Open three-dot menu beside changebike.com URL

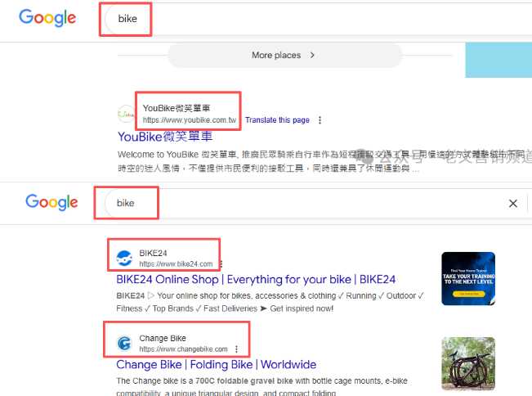(237, 349)
